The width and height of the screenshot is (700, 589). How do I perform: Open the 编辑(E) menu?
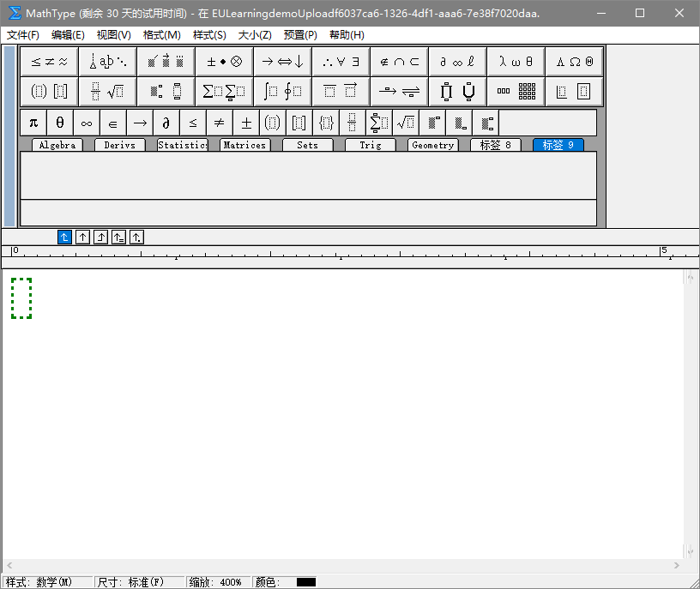(68, 35)
